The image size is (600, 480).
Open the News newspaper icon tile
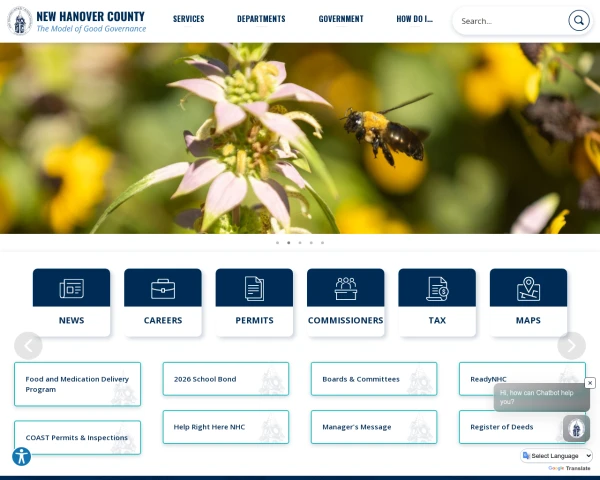pos(72,302)
